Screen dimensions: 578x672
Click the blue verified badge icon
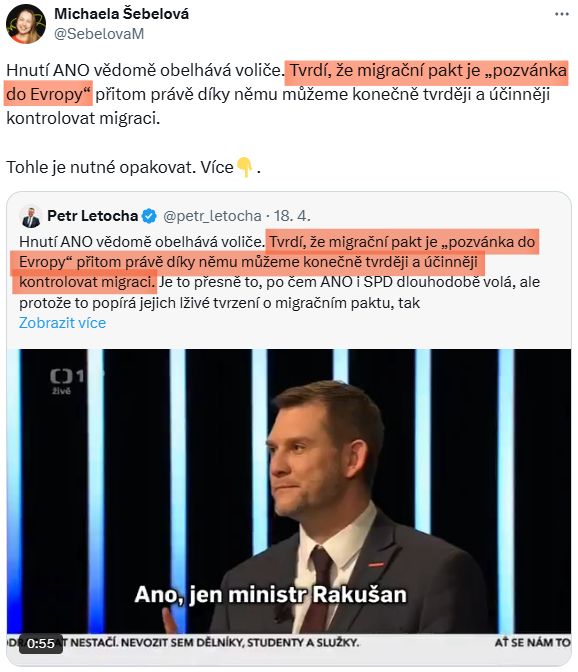pos(149,216)
